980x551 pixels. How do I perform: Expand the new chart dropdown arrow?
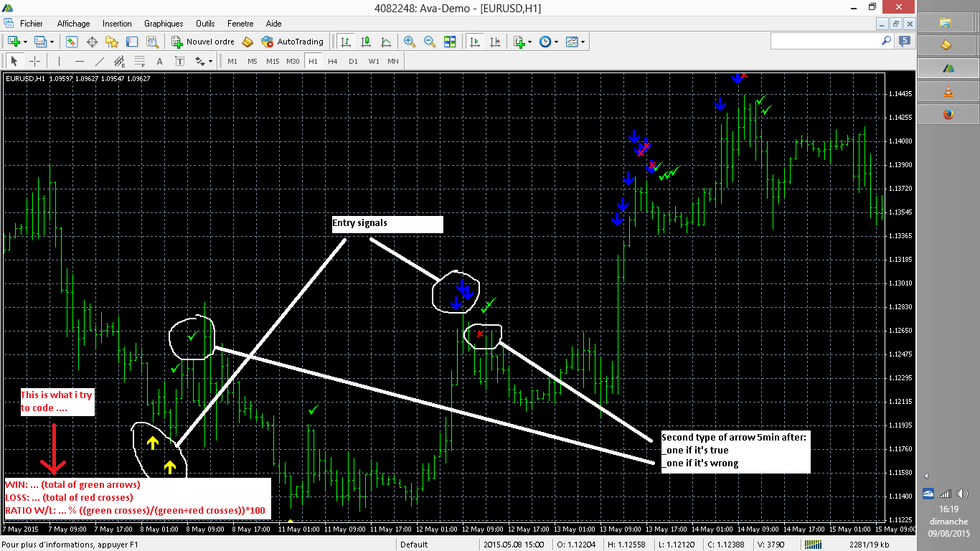(25, 42)
